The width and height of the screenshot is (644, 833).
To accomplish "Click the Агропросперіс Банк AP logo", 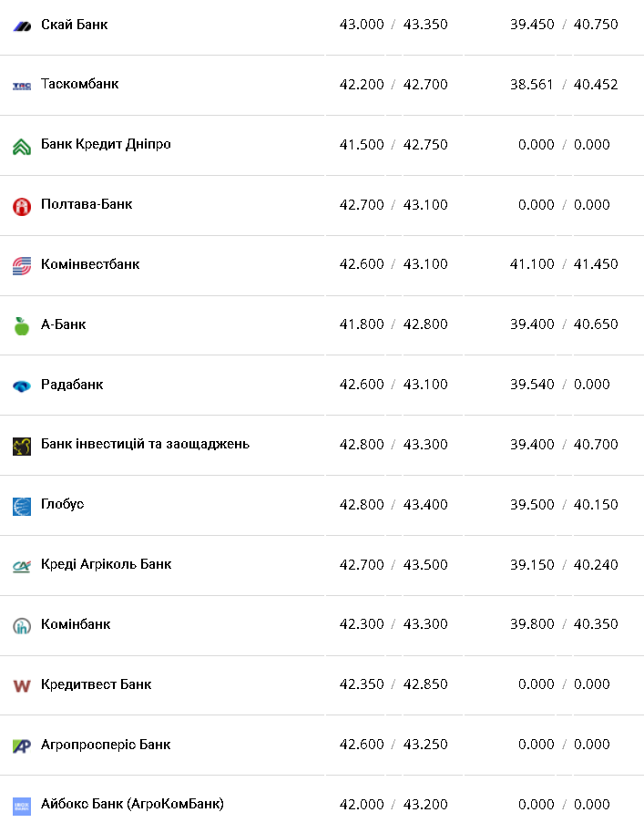I will pyautogui.click(x=22, y=746).
